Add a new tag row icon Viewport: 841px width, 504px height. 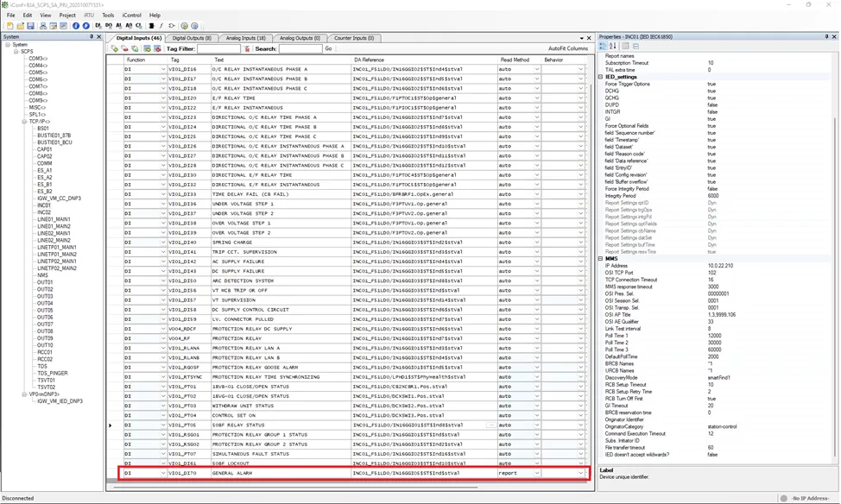point(115,49)
